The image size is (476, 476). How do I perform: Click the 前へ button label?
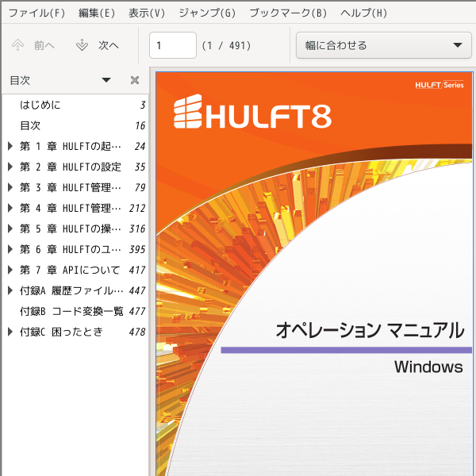pos(44,45)
